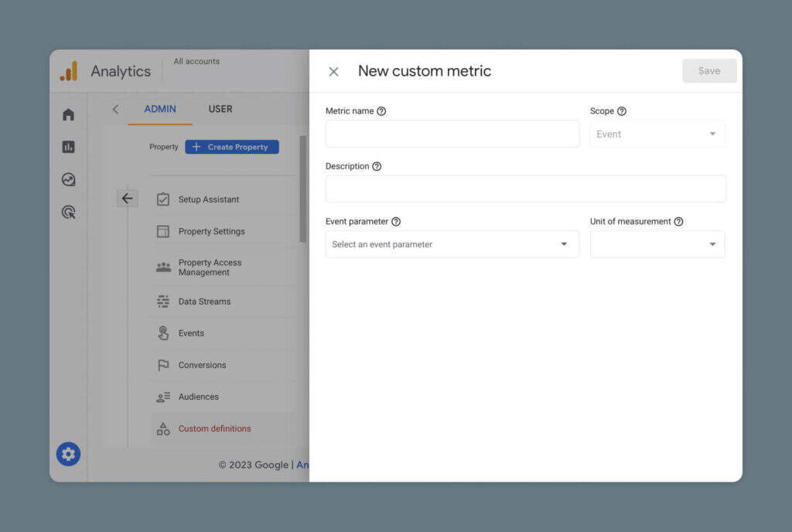Click the help icon beside Event parameter

point(396,222)
